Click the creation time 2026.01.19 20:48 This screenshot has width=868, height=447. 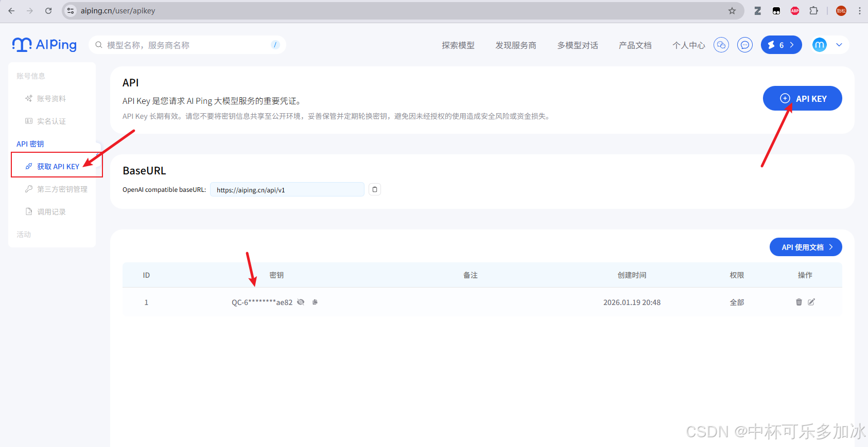click(x=632, y=302)
